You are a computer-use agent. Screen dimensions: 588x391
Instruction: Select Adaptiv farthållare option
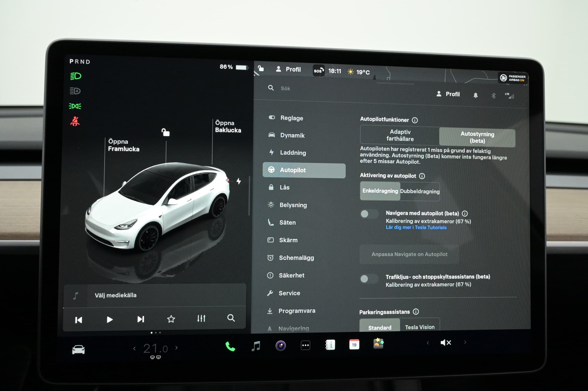coord(400,135)
